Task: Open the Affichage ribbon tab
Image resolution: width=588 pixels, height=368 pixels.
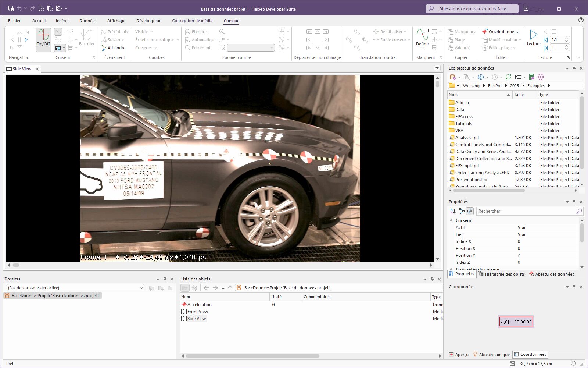Action: tap(116, 21)
